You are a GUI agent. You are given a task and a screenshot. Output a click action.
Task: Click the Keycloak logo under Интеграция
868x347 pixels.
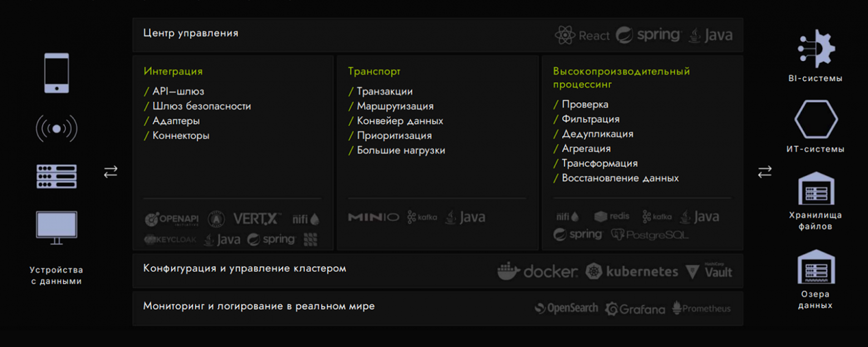(x=167, y=239)
